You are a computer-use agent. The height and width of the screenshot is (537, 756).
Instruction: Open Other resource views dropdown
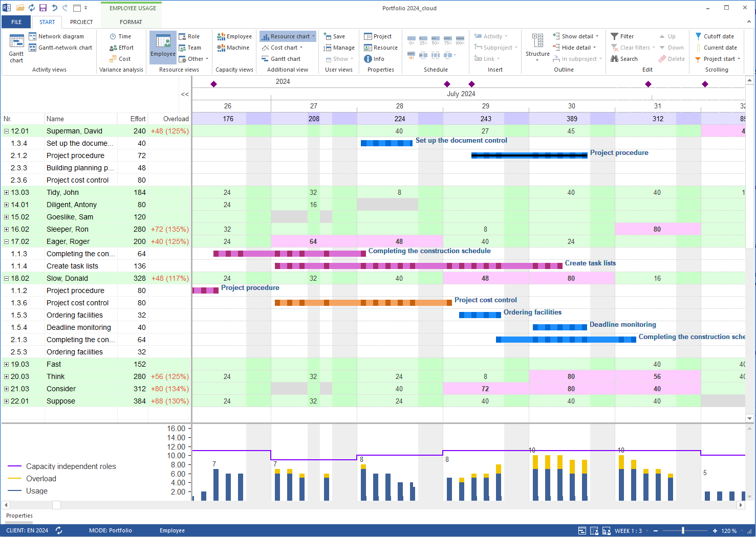193,59
